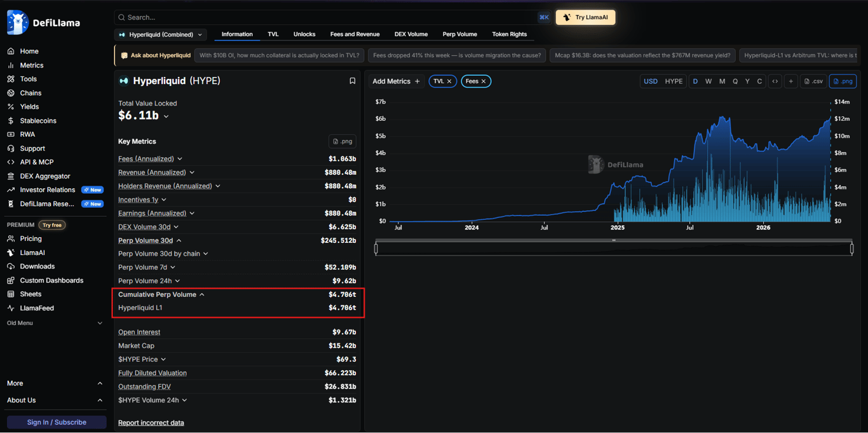Click Sign In / Subscribe button

coord(57,422)
